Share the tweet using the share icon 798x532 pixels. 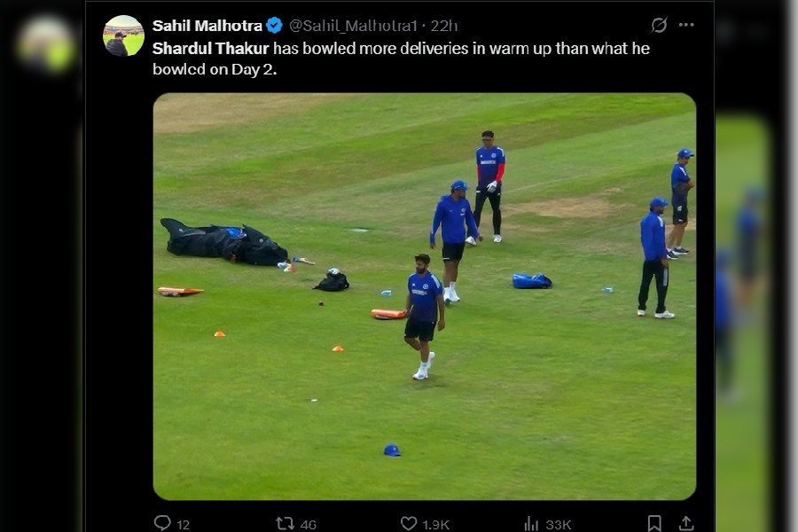685,523
